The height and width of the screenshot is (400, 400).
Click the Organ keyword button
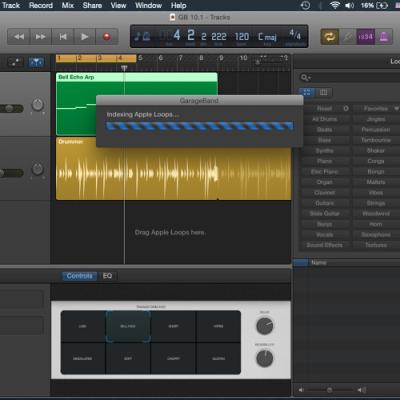[324, 182]
